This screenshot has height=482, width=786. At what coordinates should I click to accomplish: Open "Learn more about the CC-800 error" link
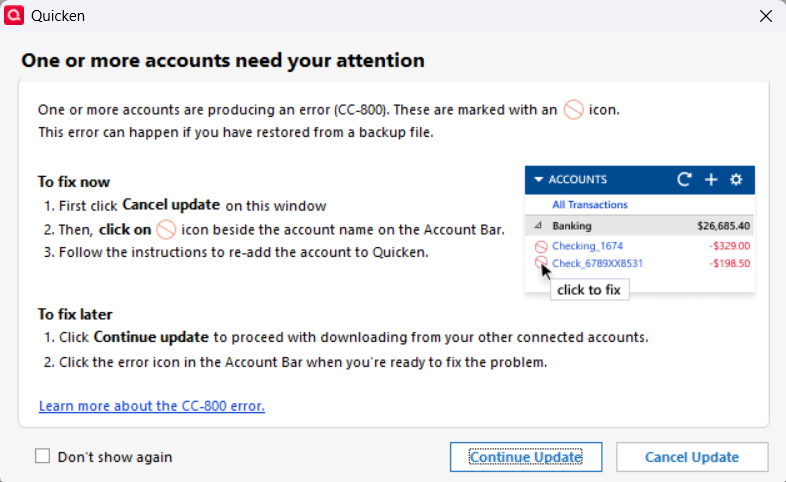click(x=151, y=406)
